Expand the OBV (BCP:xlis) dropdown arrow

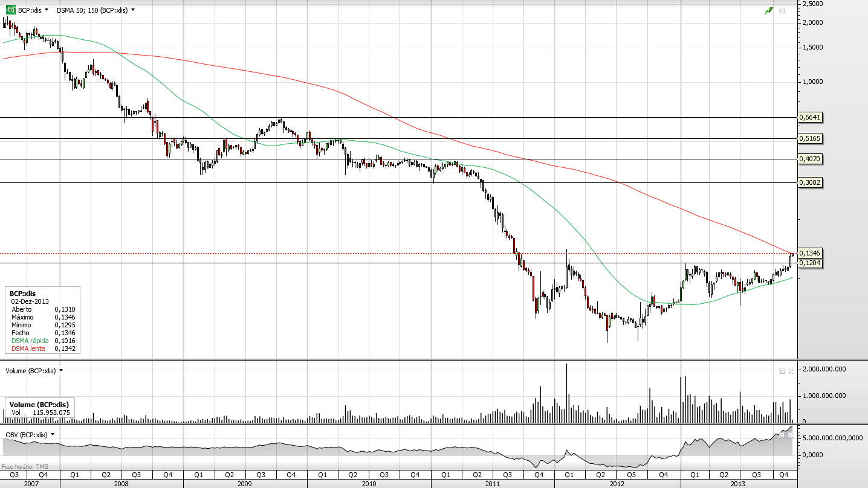point(53,434)
